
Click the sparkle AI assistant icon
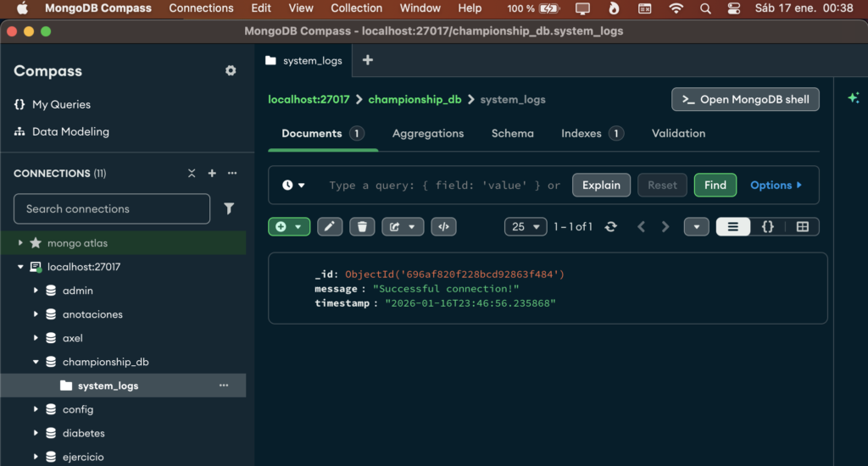pos(853,98)
